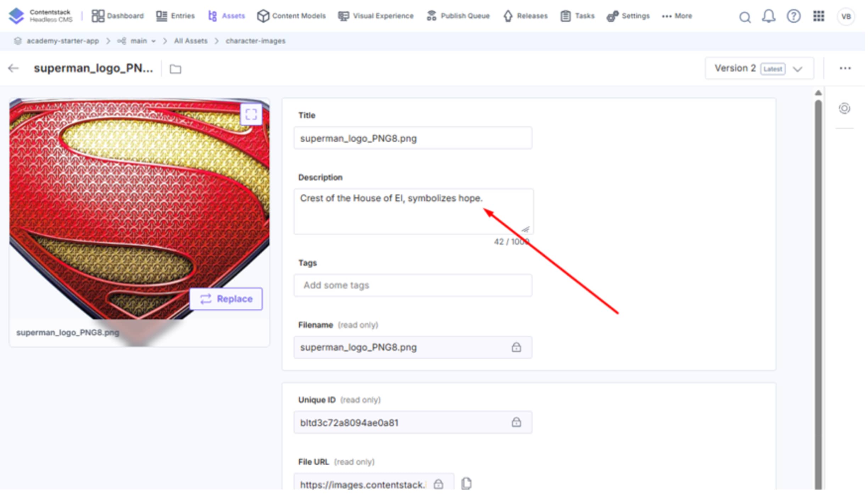Click the academy-starter-app breadcrumb
Image resolution: width=868 pixels, height=494 pixels.
(x=63, y=41)
